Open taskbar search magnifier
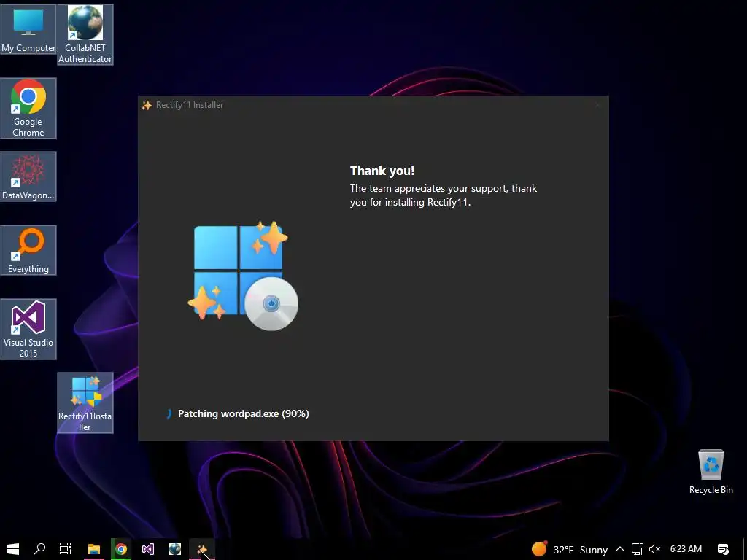This screenshot has width=747, height=560. point(39,549)
